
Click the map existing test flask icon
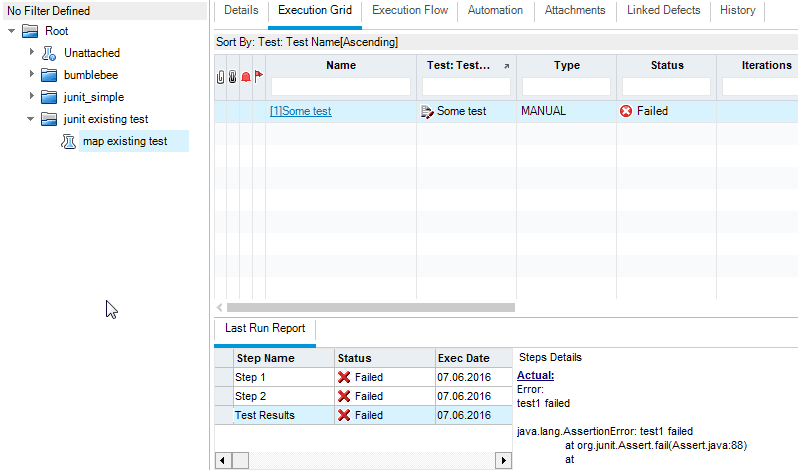tap(69, 142)
